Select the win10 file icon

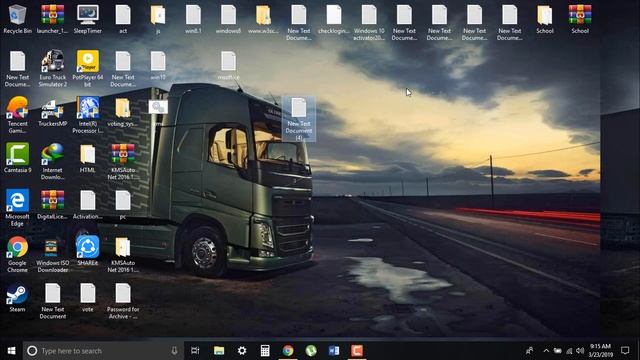[158, 65]
